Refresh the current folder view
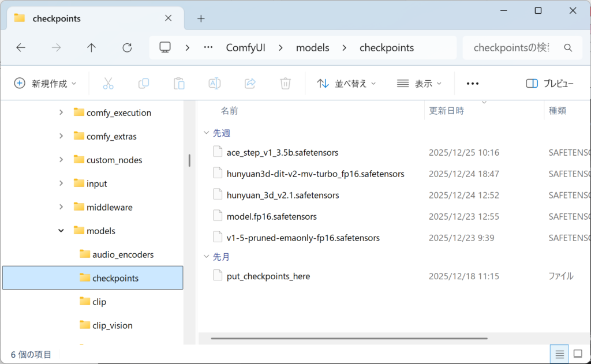Screen dimensions: 591x364 pos(127,48)
